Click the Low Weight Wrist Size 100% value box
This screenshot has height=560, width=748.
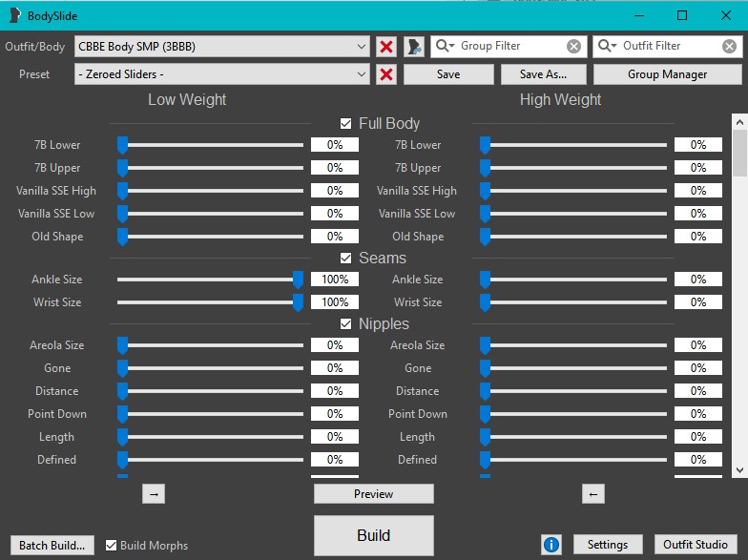(x=335, y=302)
